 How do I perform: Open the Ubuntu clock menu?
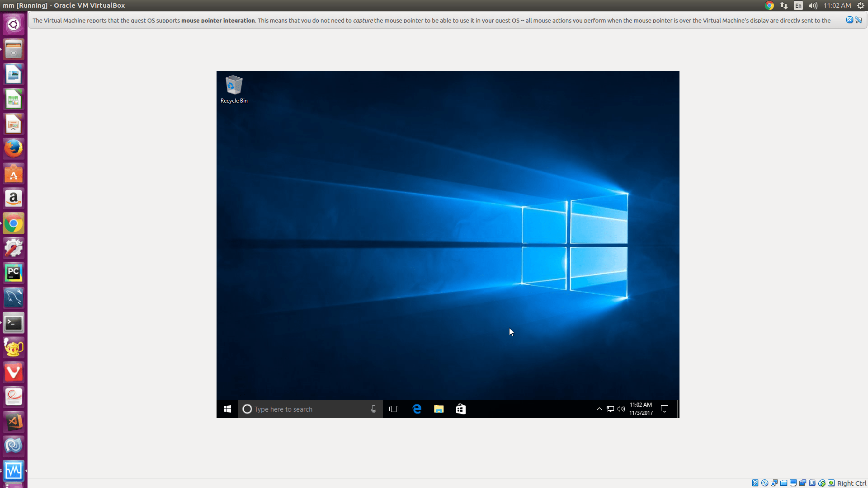838,5
